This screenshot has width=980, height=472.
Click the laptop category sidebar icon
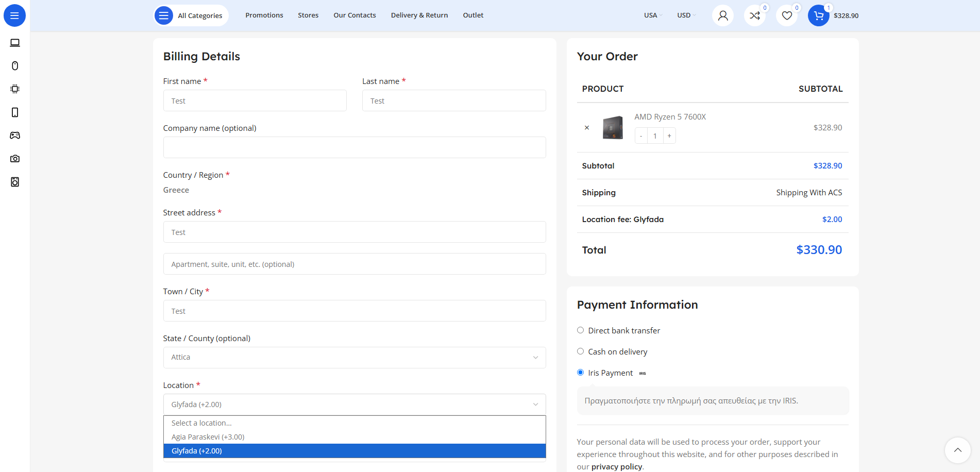15,43
